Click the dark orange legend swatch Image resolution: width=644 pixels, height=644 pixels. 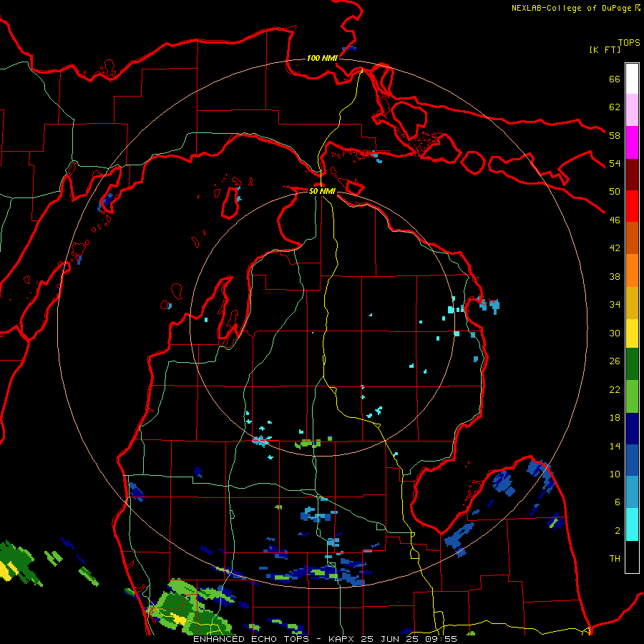point(632,238)
